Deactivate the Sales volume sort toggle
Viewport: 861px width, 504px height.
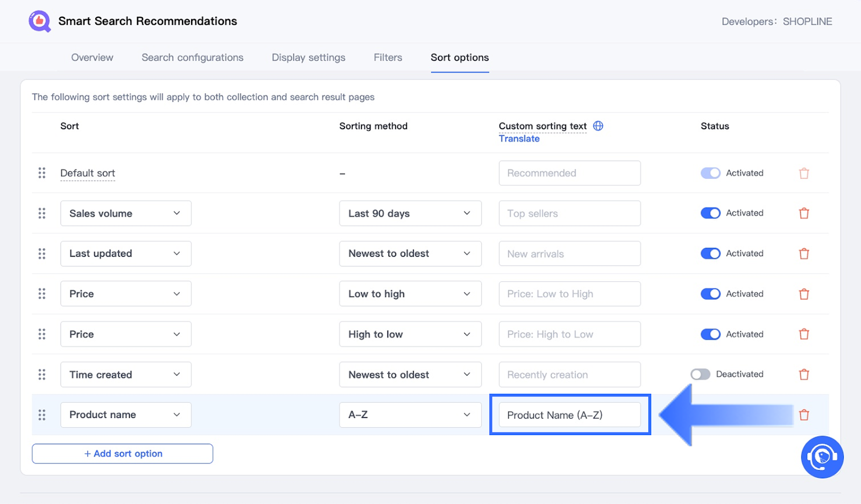[x=710, y=213]
